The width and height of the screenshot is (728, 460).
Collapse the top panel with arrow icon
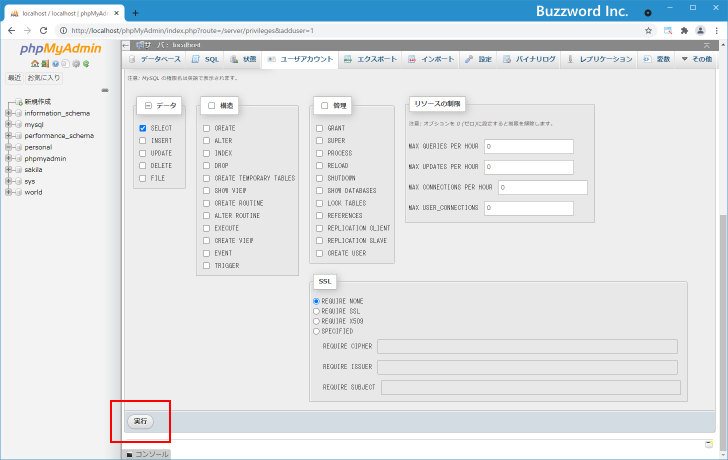tap(707, 45)
